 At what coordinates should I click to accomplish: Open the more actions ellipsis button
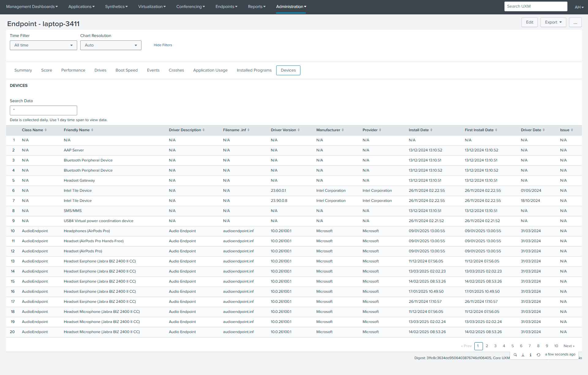(575, 22)
